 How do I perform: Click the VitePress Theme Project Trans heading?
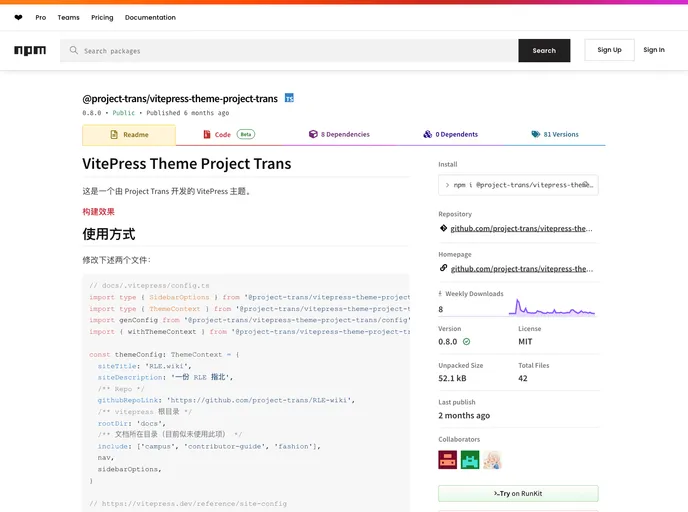[186, 164]
